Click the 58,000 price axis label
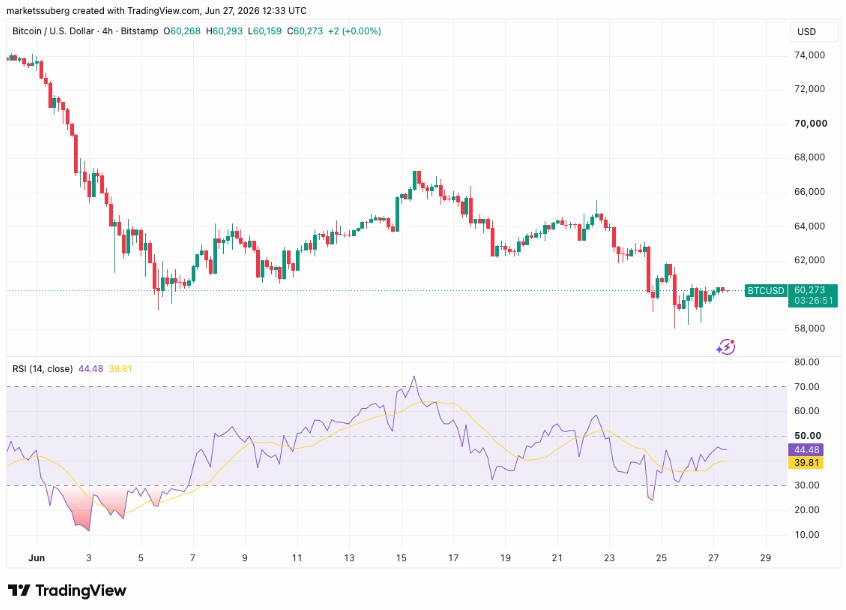Screen dimensions: 846x610 (x=810, y=328)
